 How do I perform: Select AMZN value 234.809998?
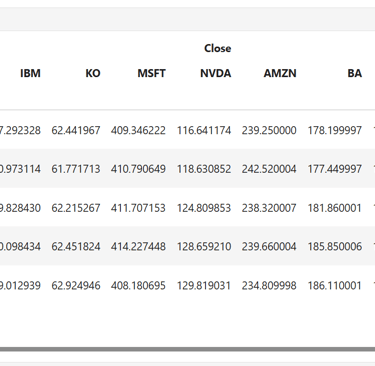[x=269, y=286]
